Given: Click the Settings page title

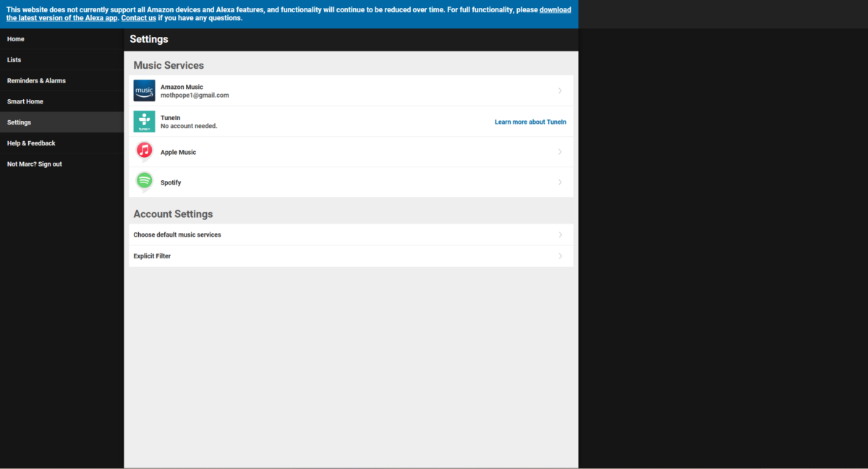Looking at the screenshot, I should click(x=149, y=39).
